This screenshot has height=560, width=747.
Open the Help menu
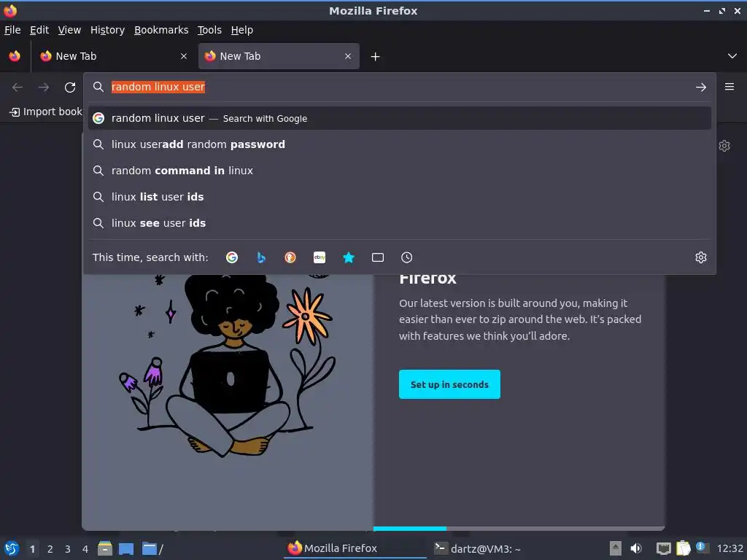coord(242,30)
